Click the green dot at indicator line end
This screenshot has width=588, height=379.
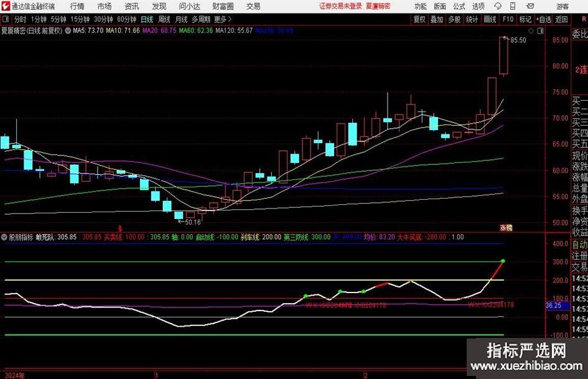(503, 261)
